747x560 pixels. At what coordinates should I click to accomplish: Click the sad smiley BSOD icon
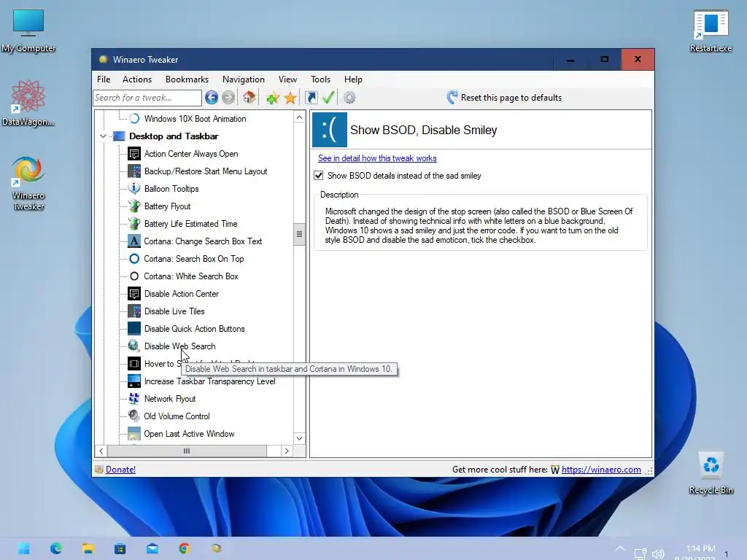330,130
